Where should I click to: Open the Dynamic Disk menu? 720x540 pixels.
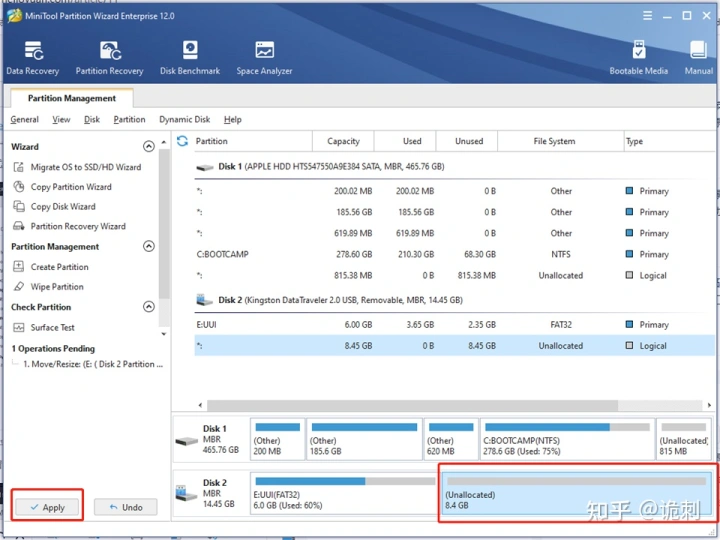point(185,119)
